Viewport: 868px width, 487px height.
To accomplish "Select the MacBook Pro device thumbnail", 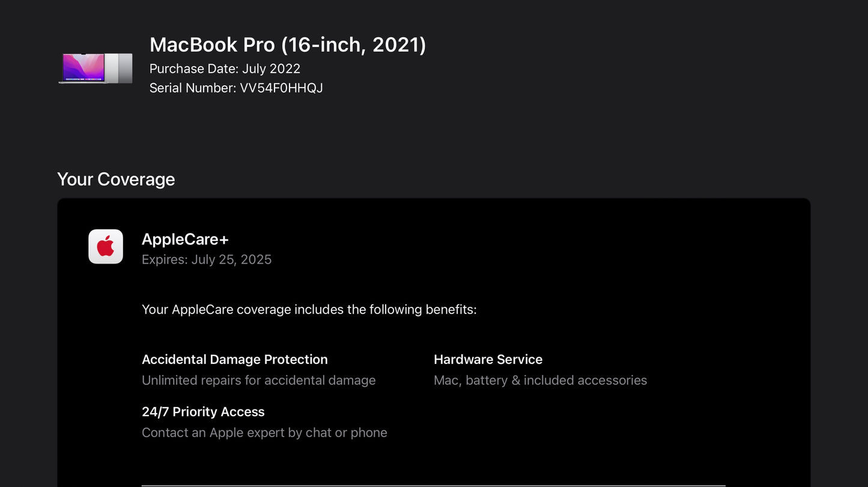I will [x=96, y=67].
